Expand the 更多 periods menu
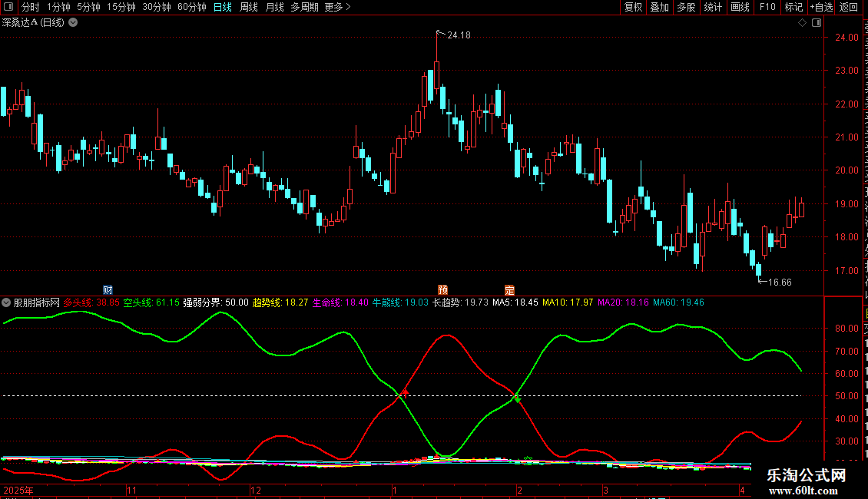This screenshot has width=868, height=499. pyautogui.click(x=337, y=7)
